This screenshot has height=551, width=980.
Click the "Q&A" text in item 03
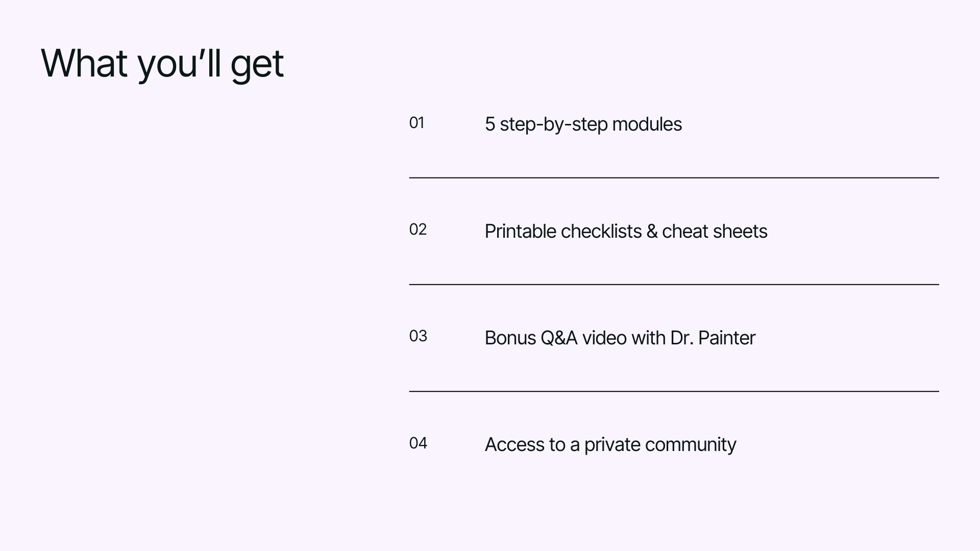click(x=558, y=338)
